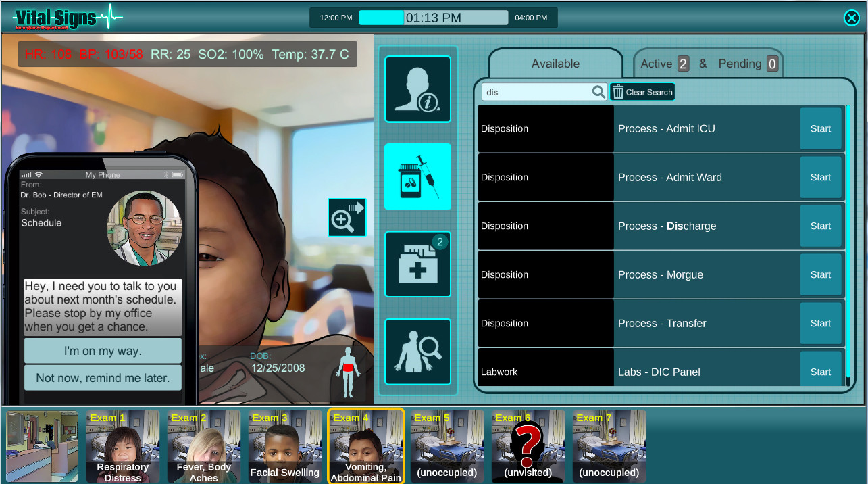Click the orders list scrollbar
868x484 pixels.
click(848, 245)
